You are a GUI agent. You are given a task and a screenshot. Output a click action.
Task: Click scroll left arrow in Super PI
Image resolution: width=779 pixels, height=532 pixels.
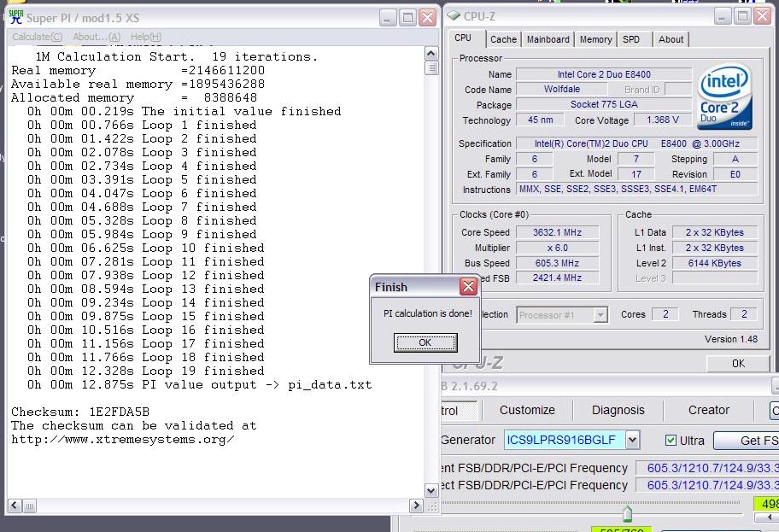[x=14, y=506]
